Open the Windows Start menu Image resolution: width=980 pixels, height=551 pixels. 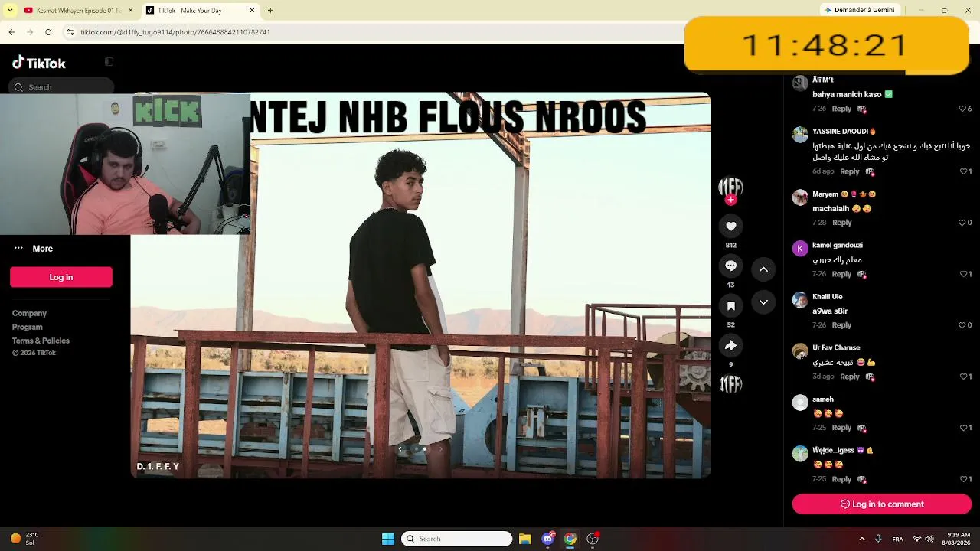pos(388,539)
